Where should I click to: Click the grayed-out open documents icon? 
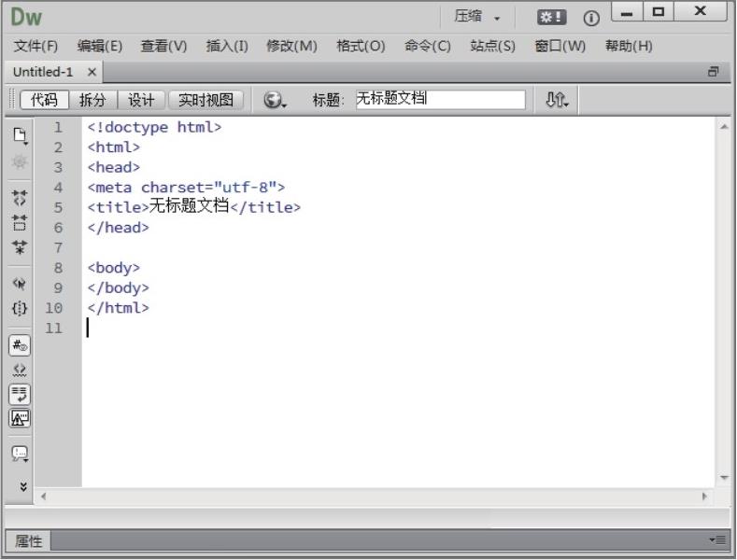click(x=20, y=162)
